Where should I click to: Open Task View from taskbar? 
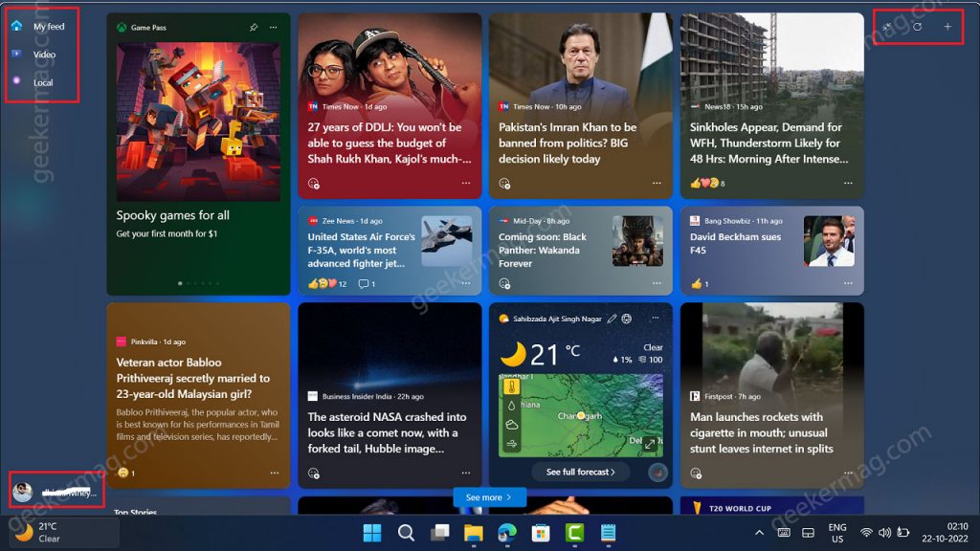pos(440,533)
